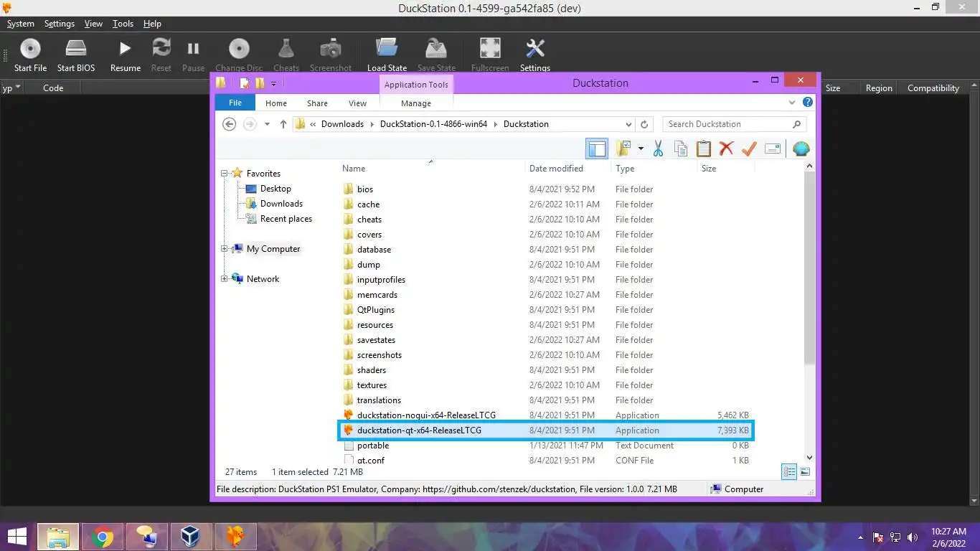This screenshot has height=551, width=980.
Task: Open the Manage ribbon tab
Action: pos(416,103)
